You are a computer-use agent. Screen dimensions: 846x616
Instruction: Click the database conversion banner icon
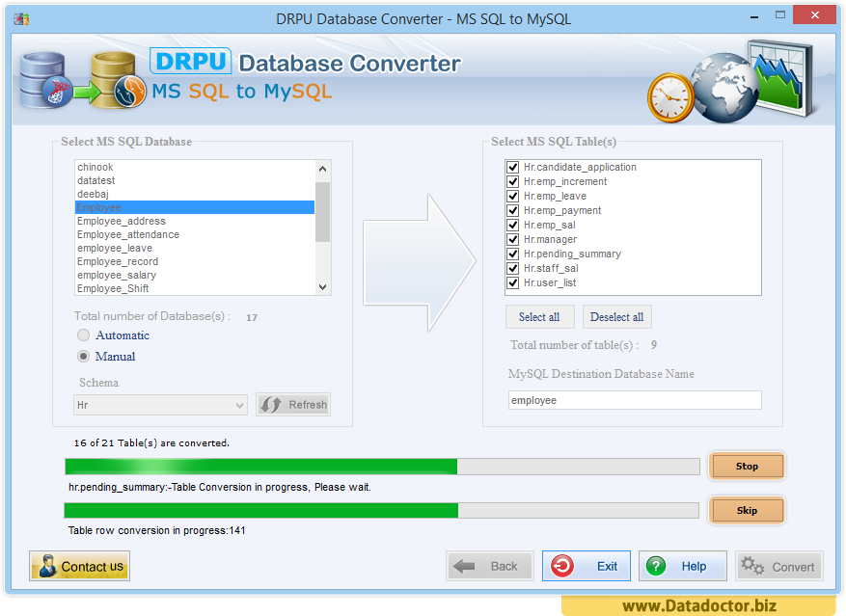pyautogui.click(x=83, y=80)
